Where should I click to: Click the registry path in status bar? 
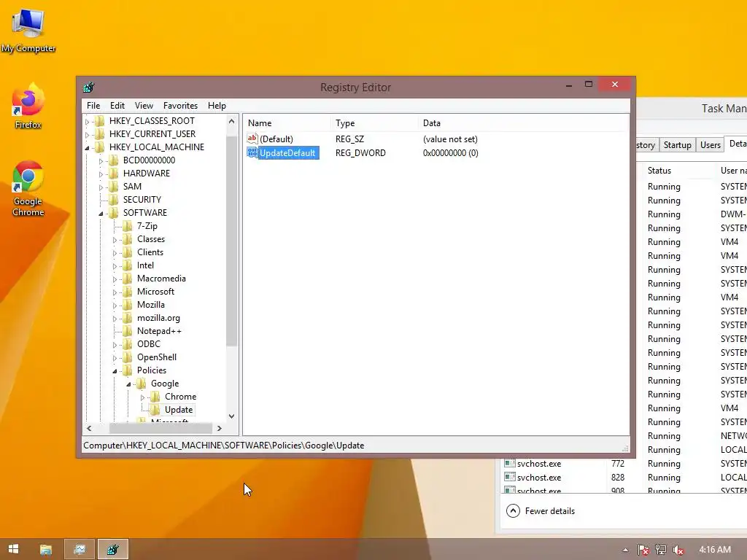click(223, 446)
